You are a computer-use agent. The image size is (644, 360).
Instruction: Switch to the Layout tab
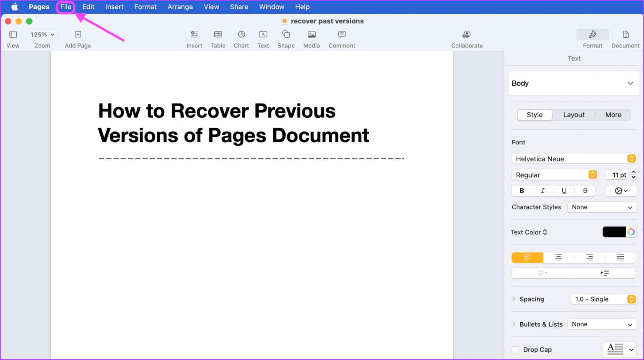click(x=573, y=115)
